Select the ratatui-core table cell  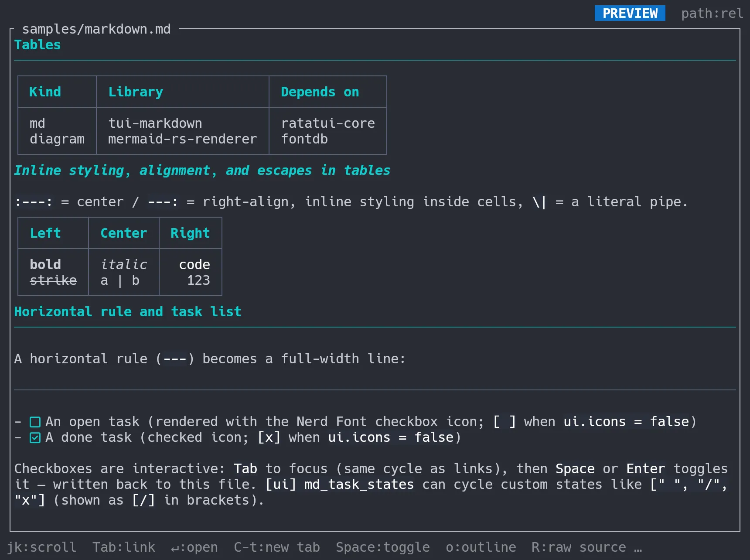(328, 123)
